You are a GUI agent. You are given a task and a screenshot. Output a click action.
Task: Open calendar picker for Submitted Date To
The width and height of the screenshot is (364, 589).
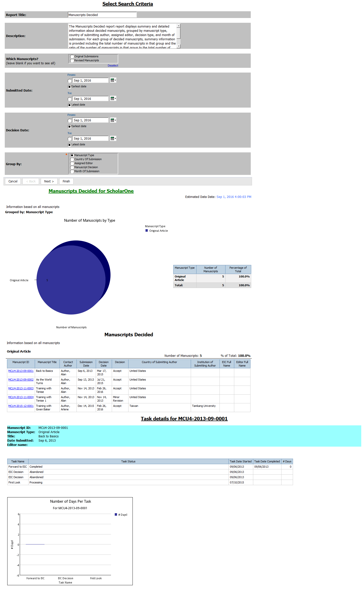pyautogui.click(x=113, y=99)
